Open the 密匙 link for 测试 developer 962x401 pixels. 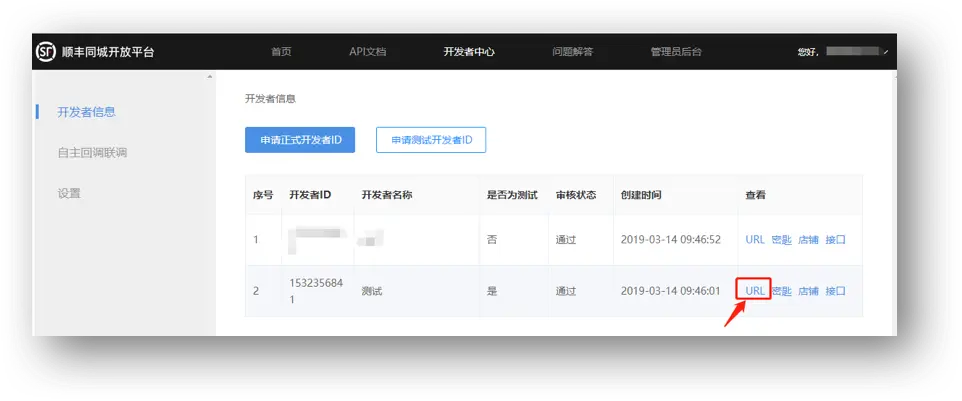coord(782,291)
